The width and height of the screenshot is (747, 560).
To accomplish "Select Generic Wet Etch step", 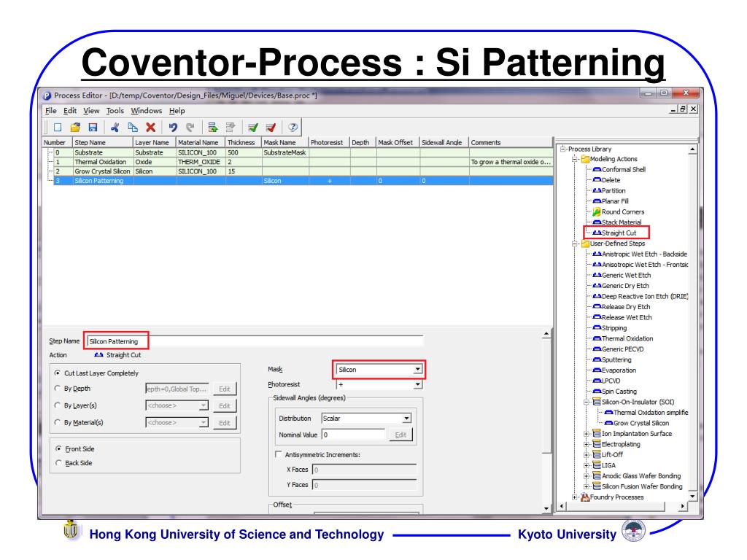I will [626, 275].
